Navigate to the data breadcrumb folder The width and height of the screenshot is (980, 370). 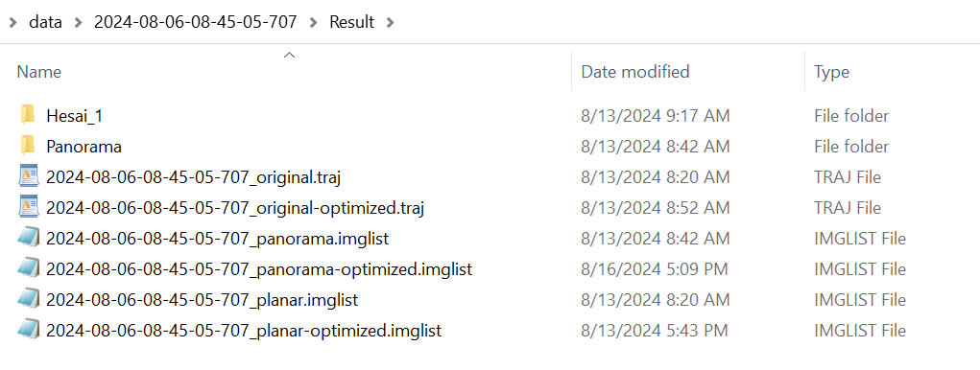46,22
